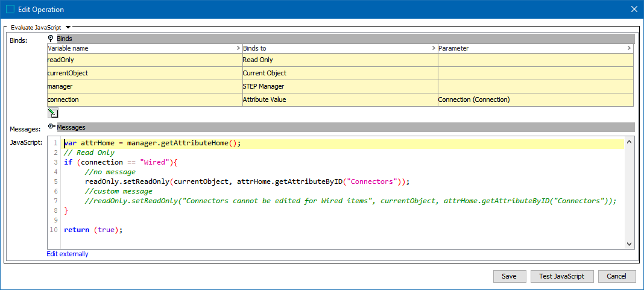Click the Save button
The height and width of the screenshot is (290, 644).
click(x=509, y=276)
